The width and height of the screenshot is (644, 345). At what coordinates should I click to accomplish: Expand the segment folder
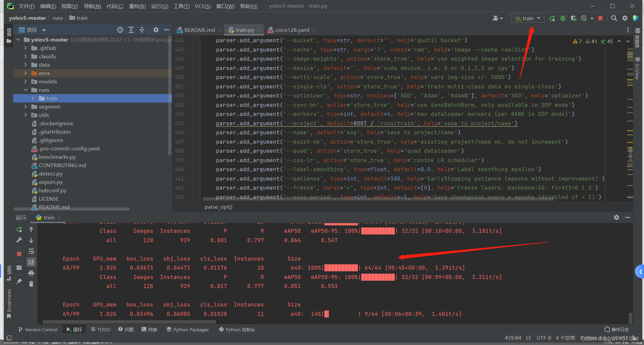click(25, 107)
